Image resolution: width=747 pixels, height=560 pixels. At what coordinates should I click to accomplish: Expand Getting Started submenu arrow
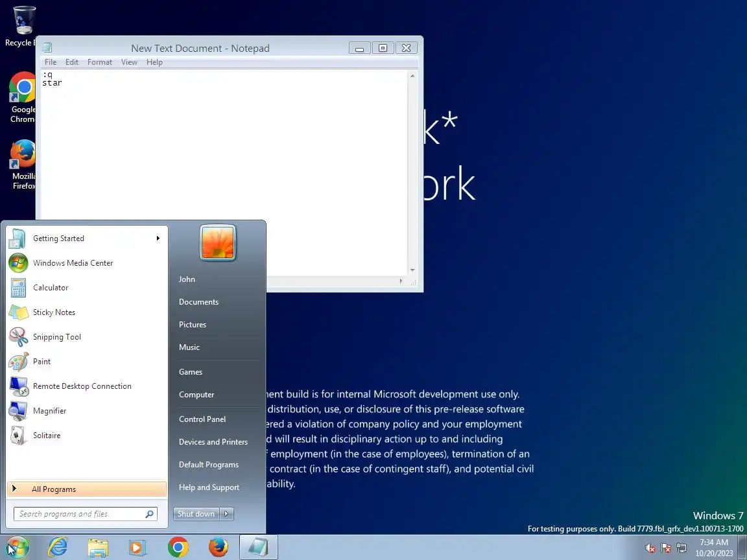click(x=158, y=238)
